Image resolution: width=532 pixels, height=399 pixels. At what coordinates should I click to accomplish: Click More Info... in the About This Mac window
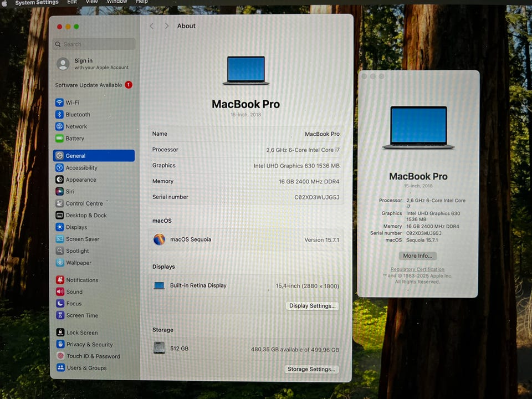pyautogui.click(x=418, y=256)
